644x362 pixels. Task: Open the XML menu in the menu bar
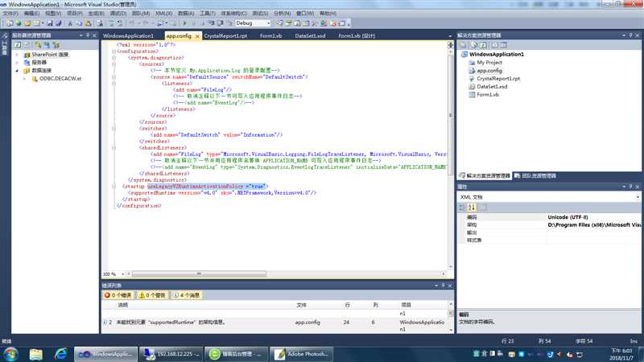(x=163, y=14)
